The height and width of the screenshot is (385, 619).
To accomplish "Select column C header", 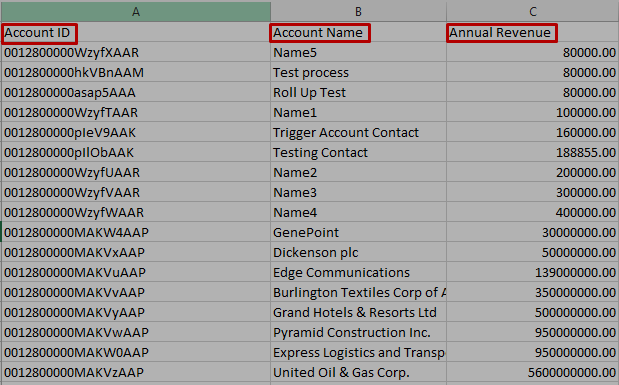I will tap(533, 12).
